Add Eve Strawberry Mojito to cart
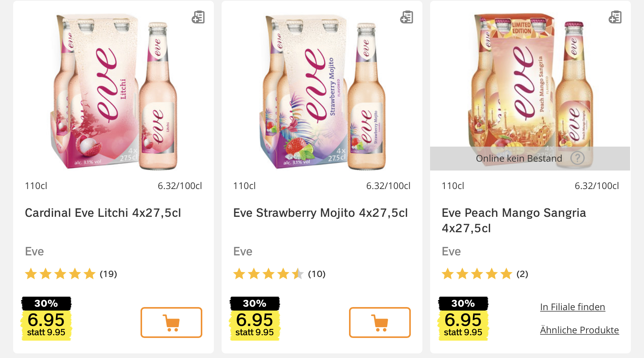The width and height of the screenshot is (644, 358). point(380,323)
